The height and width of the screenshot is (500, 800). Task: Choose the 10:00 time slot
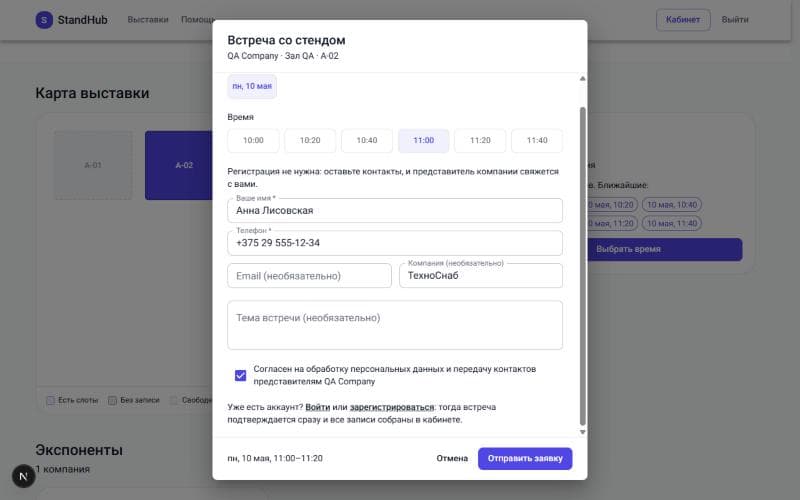pos(253,140)
